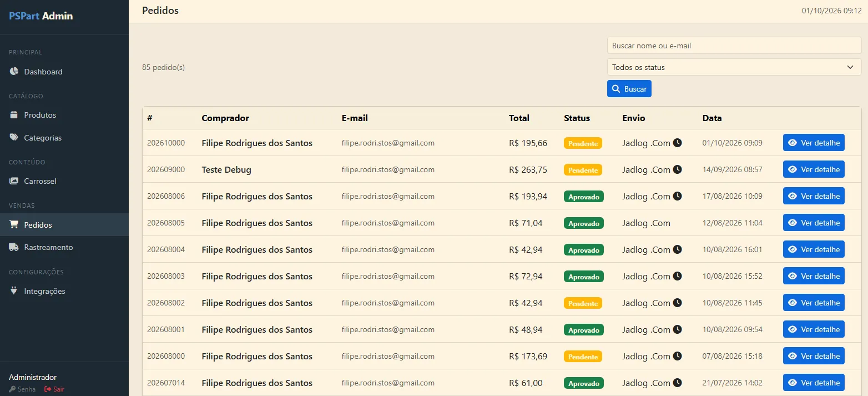The image size is (868, 396).
Task: Click the Envio column header
Action: coord(634,118)
